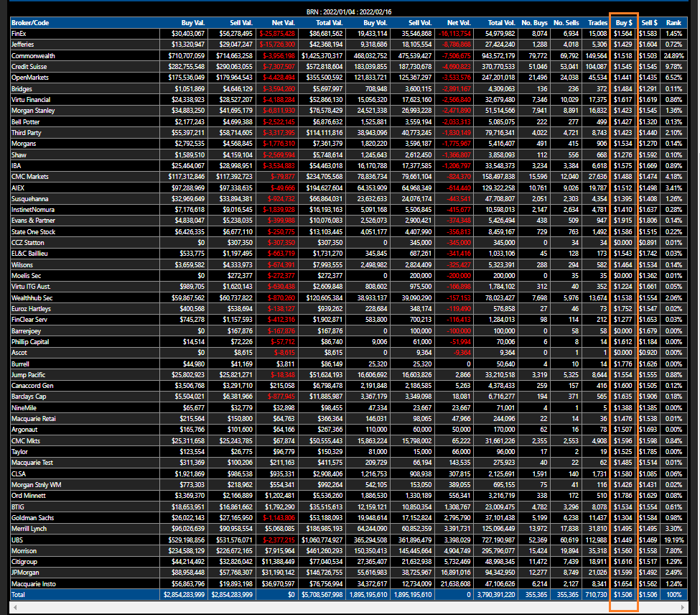Sort by the Rank column header
This screenshot has height=615, width=700.
tap(673, 23)
